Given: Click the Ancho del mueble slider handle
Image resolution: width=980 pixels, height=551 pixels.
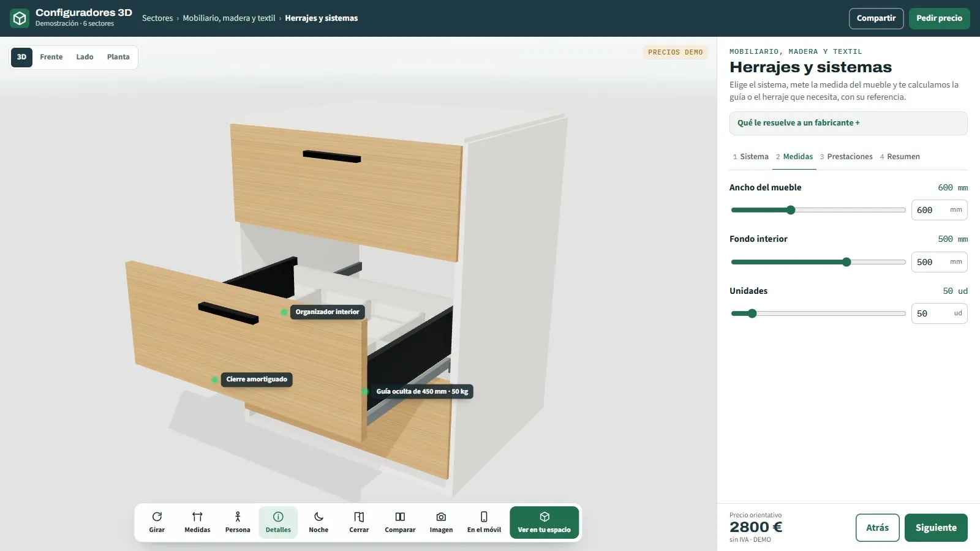Looking at the screenshot, I should pyautogui.click(x=791, y=210).
